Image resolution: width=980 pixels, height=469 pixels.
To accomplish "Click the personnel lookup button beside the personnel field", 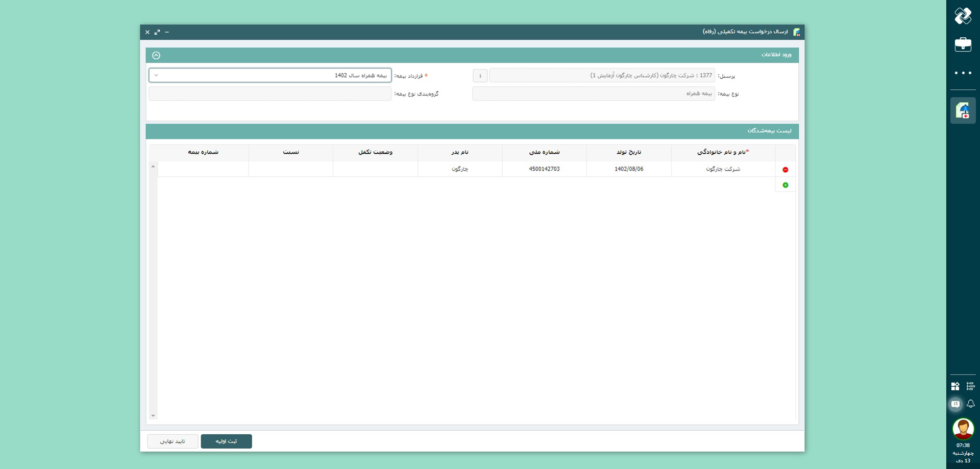I will [480, 76].
